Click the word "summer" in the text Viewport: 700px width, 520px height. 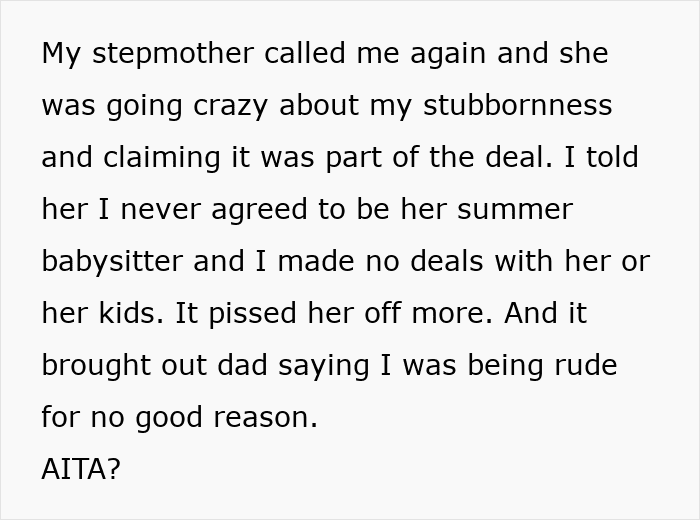tap(515, 210)
